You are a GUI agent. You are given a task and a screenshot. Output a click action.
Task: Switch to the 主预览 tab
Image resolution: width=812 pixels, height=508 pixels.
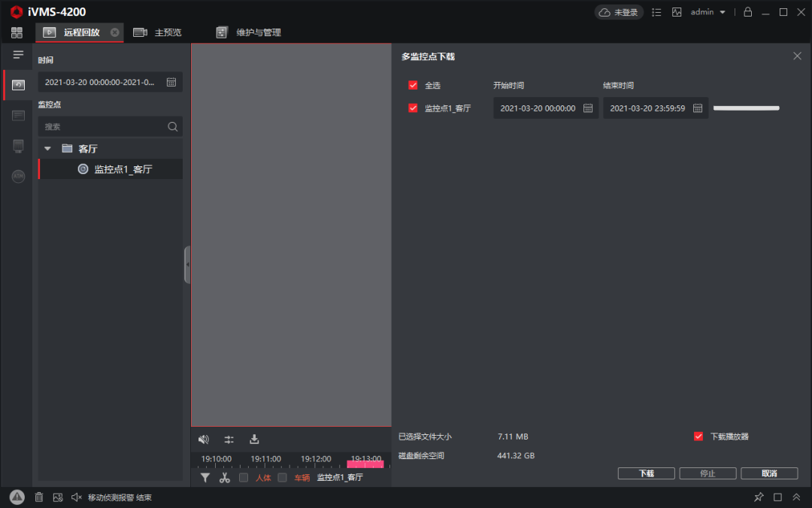[x=158, y=32]
